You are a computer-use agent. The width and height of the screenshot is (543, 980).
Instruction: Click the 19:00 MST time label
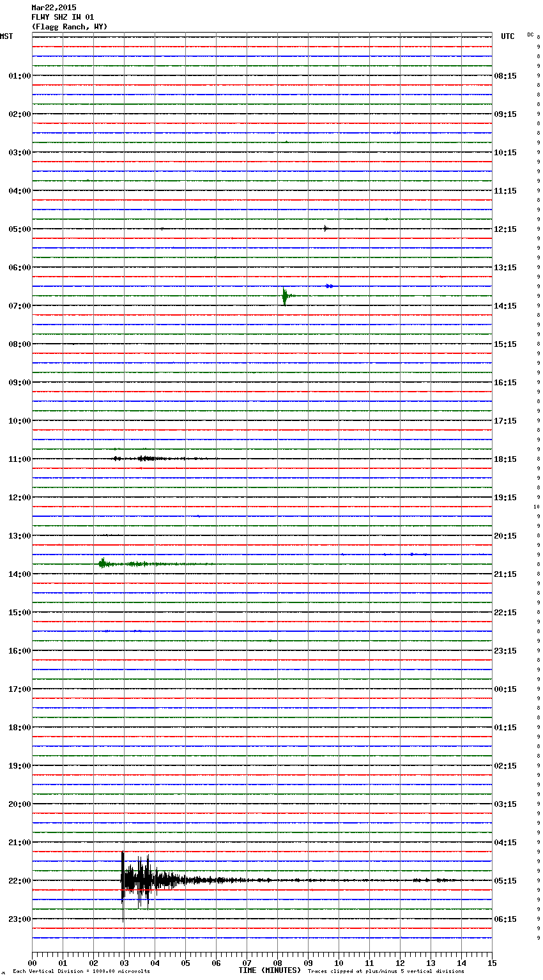click(19, 765)
